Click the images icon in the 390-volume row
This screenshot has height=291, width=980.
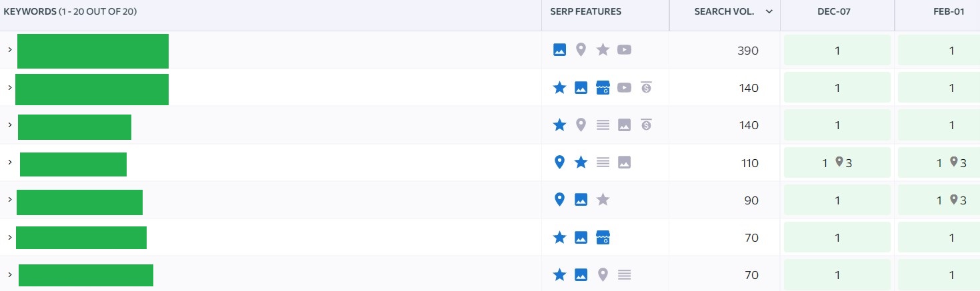coord(560,50)
